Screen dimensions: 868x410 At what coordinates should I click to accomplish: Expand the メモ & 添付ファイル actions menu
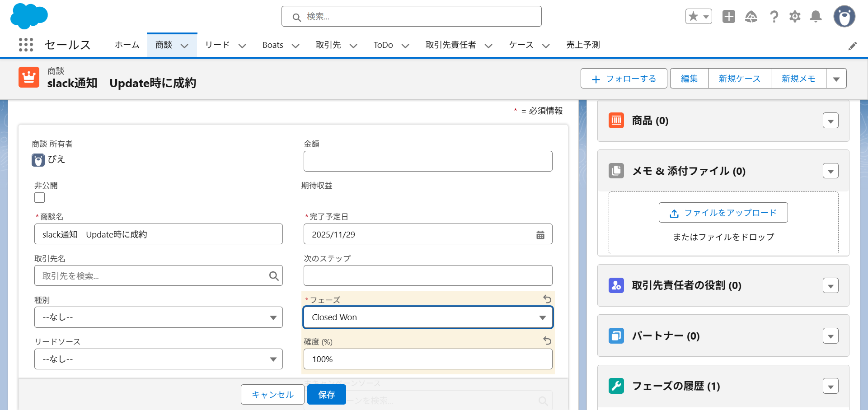coord(830,171)
